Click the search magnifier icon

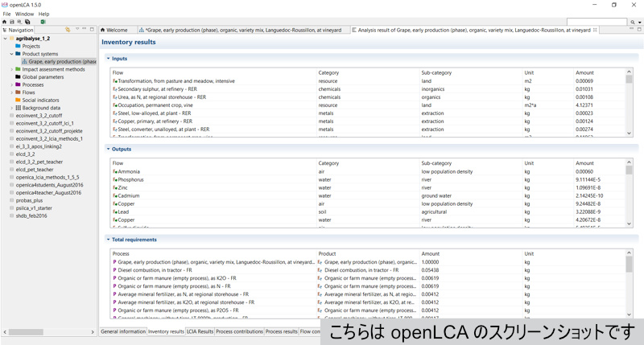click(x=632, y=23)
